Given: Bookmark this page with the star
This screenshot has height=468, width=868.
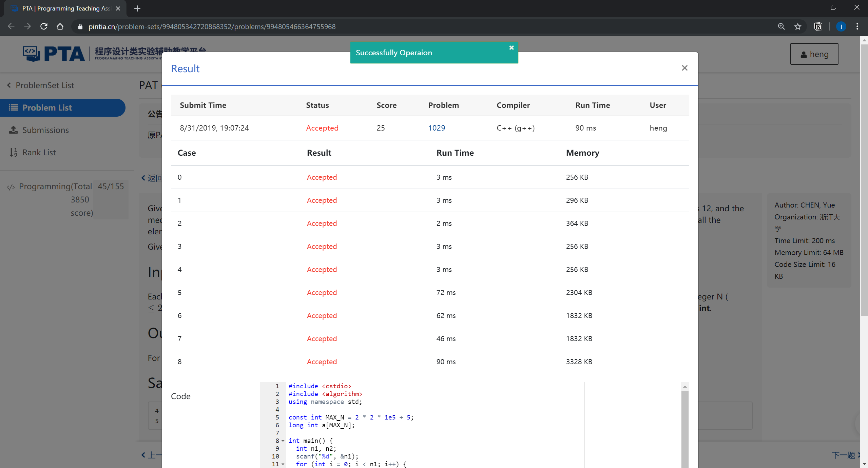Looking at the screenshot, I should (x=798, y=26).
